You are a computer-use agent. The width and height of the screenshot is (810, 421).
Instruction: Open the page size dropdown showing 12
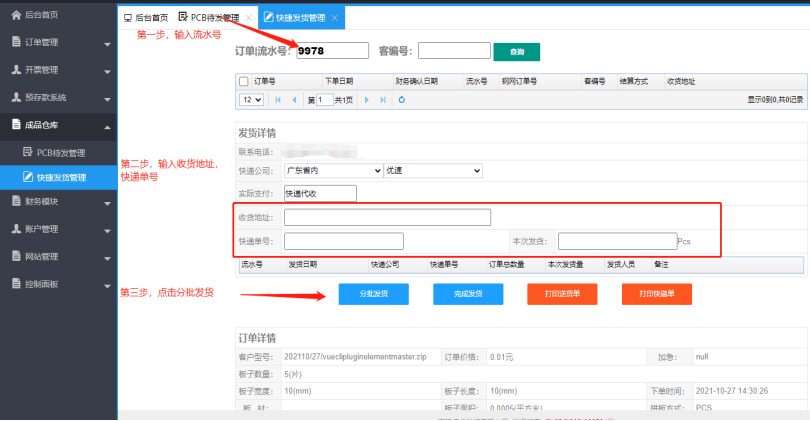click(x=251, y=100)
